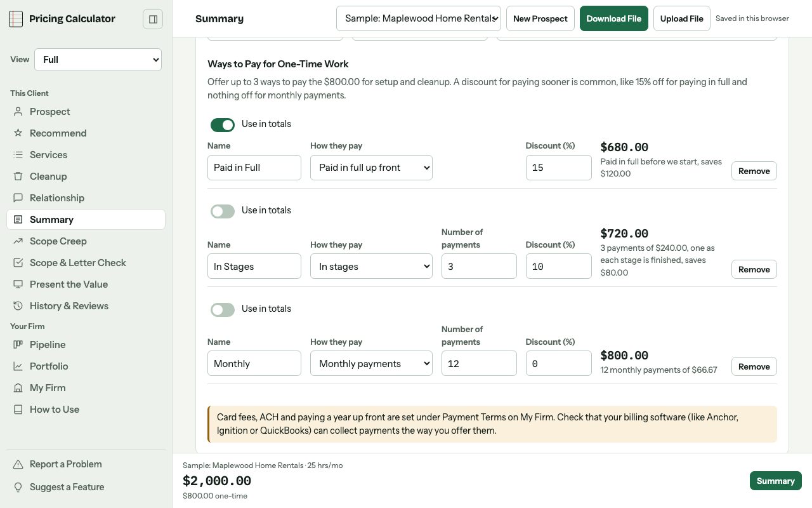Click the Name field containing In Stages
This screenshot has height=508, width=812.
(x=254, y=267)
